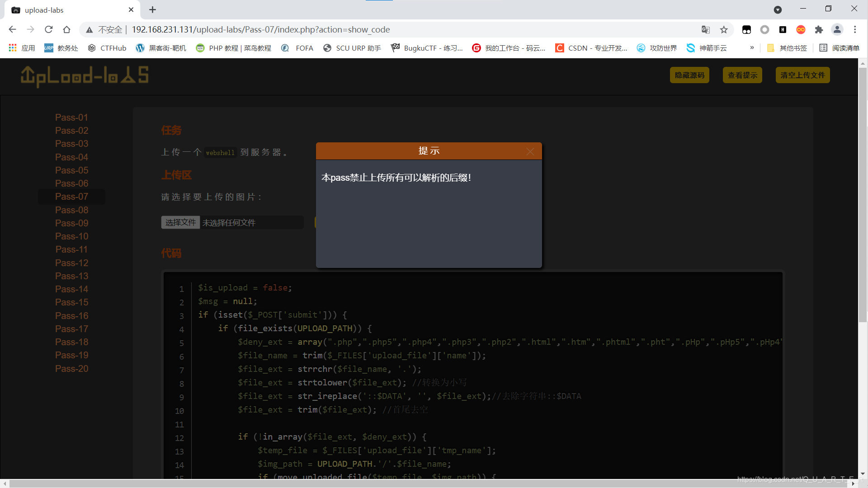Select Pass-18 in the sidebar

coord(71,342)
